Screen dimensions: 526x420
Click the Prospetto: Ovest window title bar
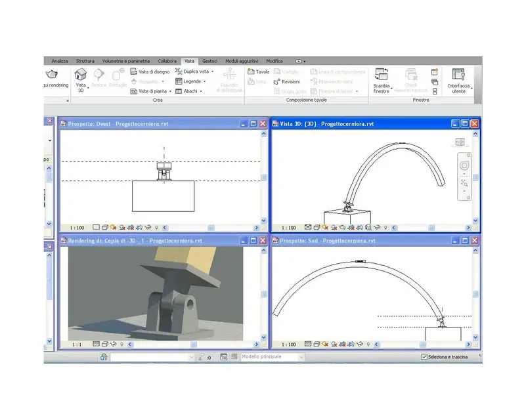coord(163,123)
